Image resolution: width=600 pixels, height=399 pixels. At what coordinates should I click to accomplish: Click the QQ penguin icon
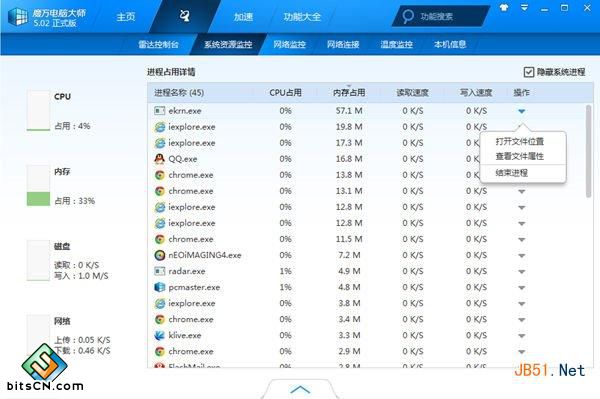(x=160, y=159)
